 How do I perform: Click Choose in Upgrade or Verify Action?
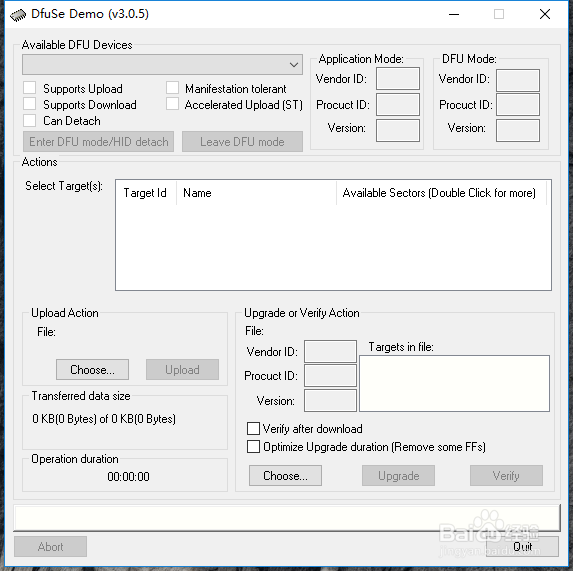tap(285, 476)
